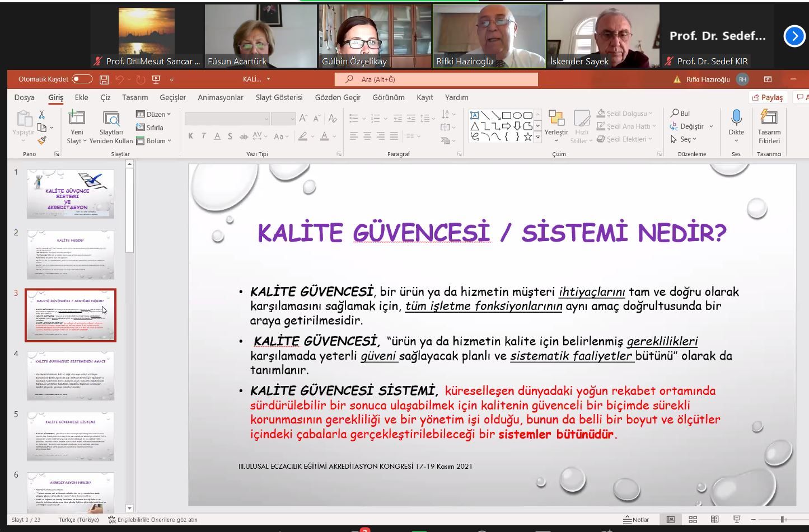Click the zoom slider in status bar
The height and width of the screenshot is (532, 809).
[x=783, y=519]
